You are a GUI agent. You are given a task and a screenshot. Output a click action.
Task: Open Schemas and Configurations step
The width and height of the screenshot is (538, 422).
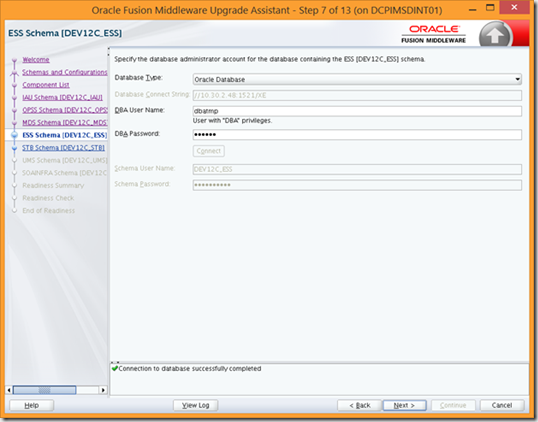click(65, 72)
